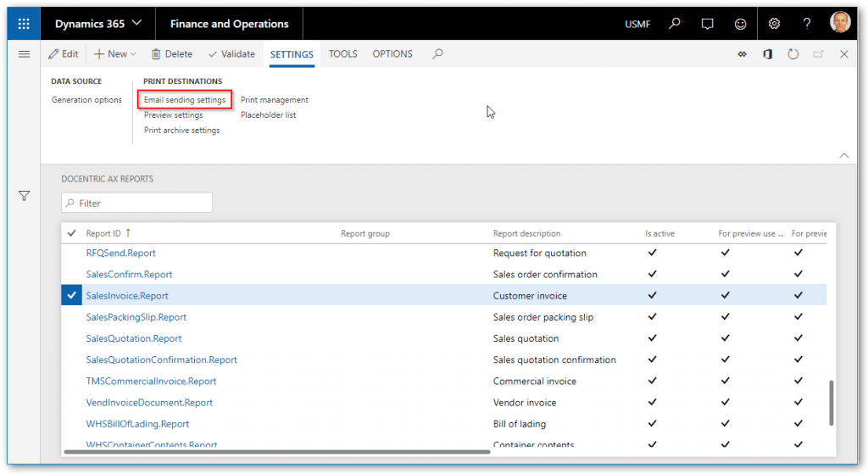
Task: Select the Bill of lading description cell
Action: click(x=520, y=424)
